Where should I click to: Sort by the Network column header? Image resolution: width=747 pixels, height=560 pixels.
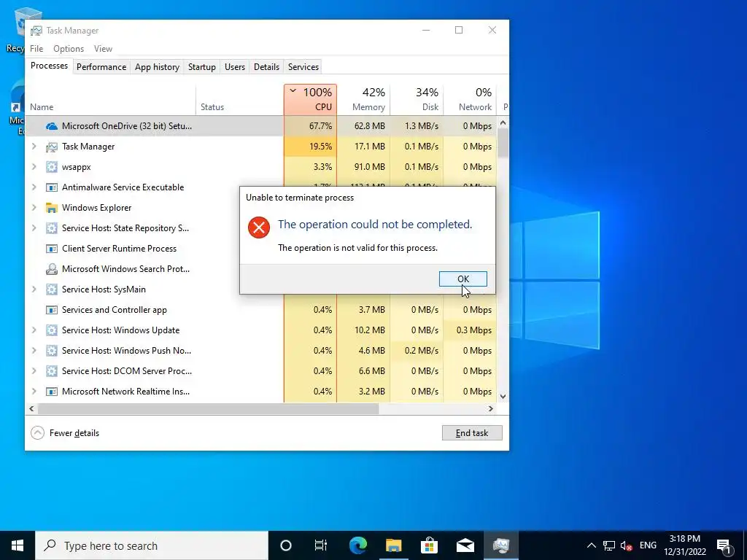click(470, 99)
